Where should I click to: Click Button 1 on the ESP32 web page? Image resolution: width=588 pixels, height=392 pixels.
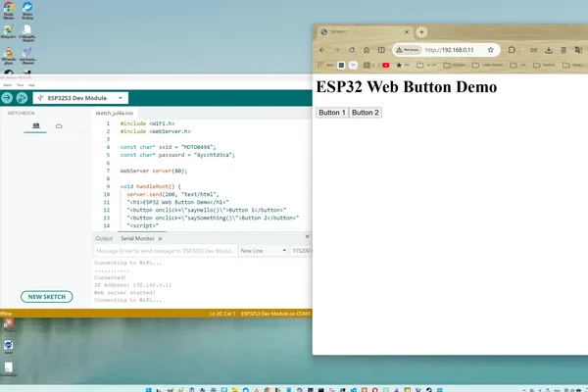pyautogui.click(x=332, y=113)
